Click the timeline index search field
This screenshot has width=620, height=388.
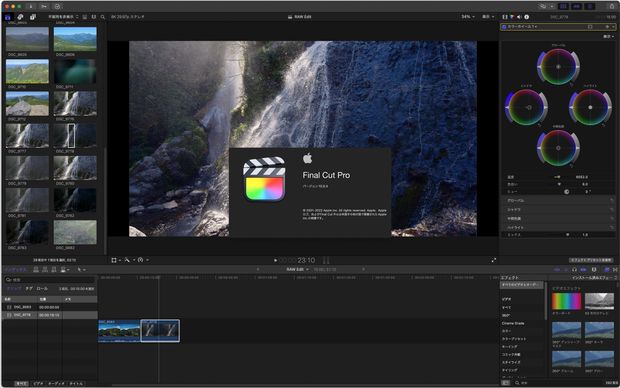(49, 280)
